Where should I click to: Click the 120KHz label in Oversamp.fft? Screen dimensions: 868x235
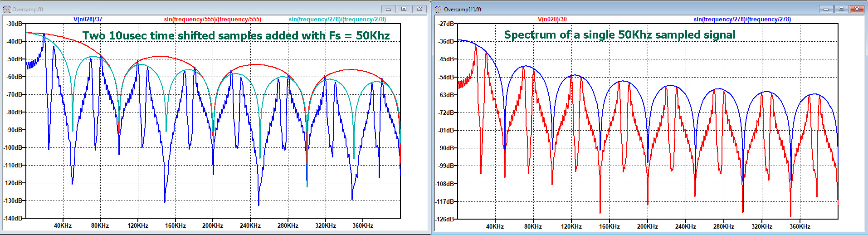point(137,225)
